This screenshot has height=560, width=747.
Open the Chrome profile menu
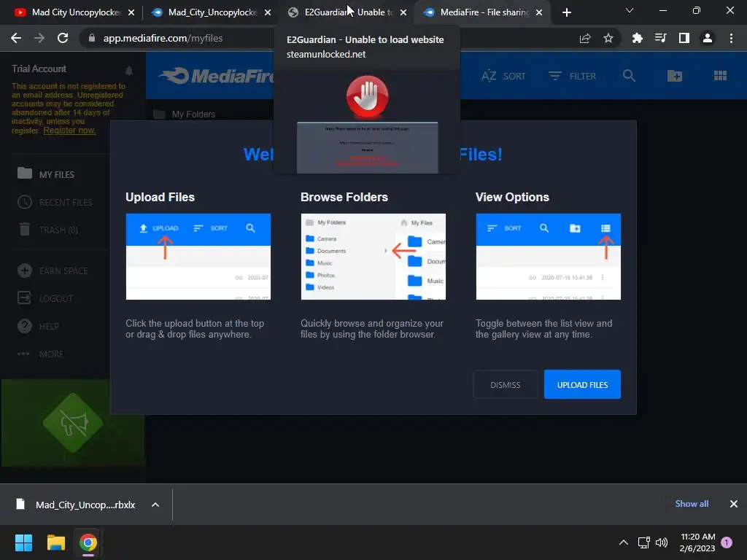click(x=708, y=38)
